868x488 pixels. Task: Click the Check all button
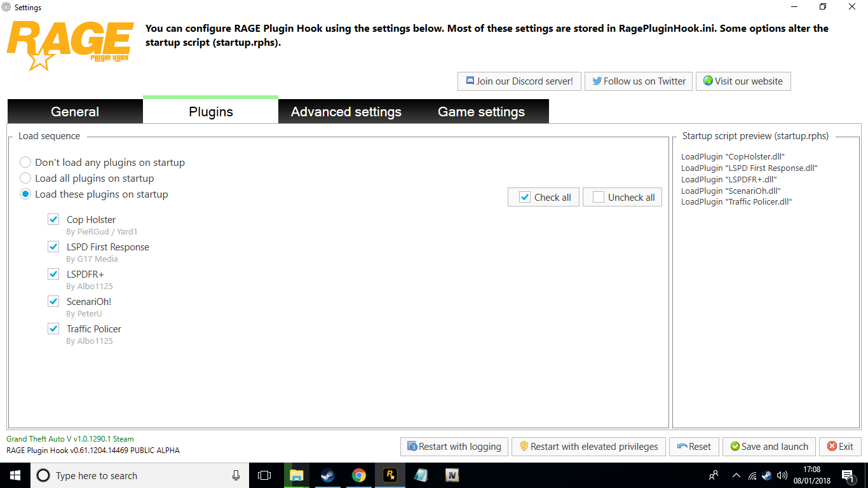tap(544, 197)
